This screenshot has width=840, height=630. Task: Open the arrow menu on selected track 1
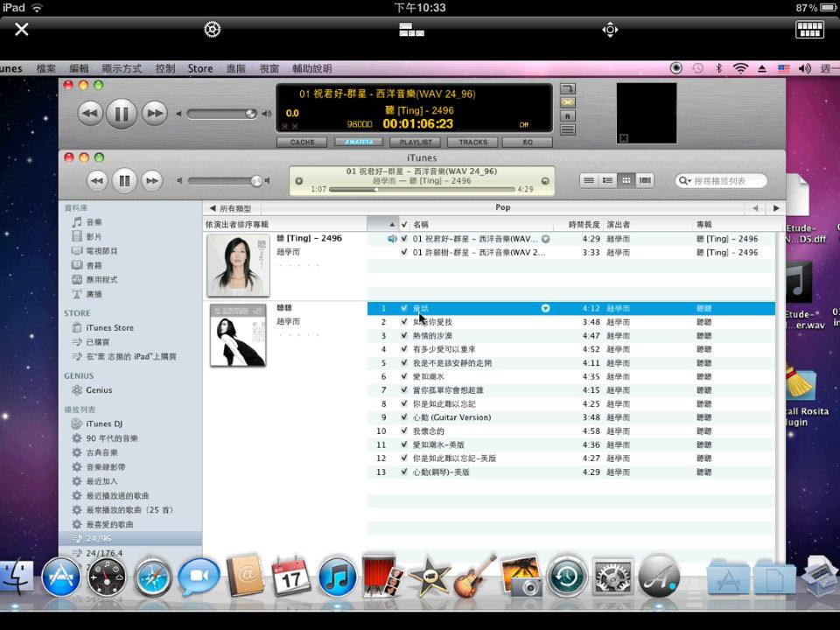(545, 309)
